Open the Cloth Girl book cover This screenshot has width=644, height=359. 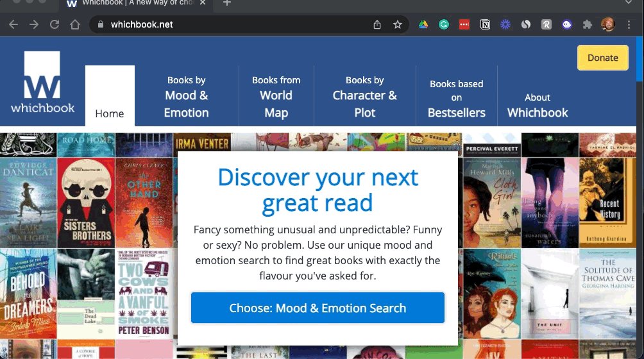click(492, 203)
